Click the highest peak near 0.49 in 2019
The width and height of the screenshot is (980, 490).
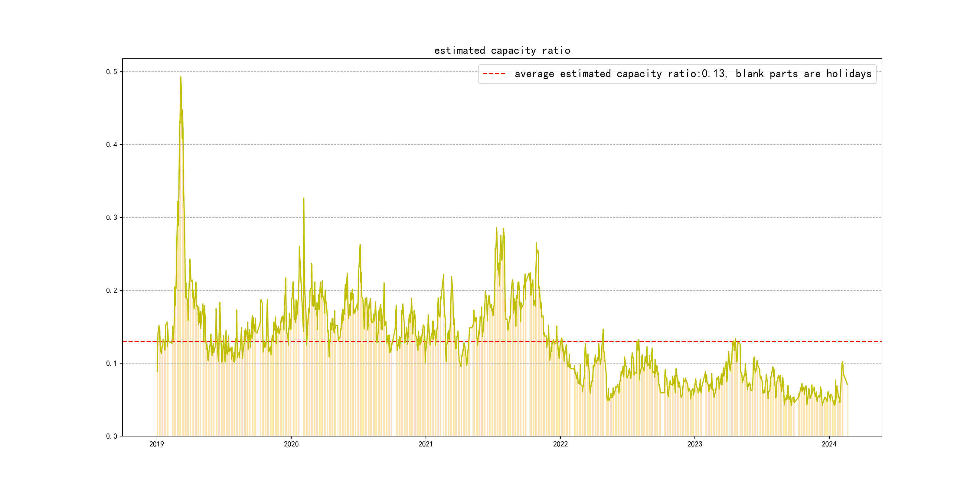[x=181, y=77]
